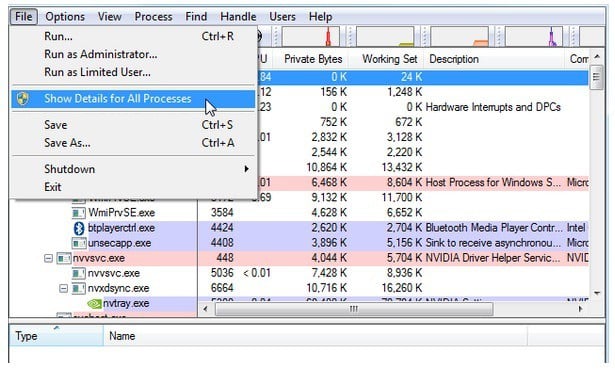
Task: Click Hardware Interrupts and DPCs description
Action: (493, 107)
